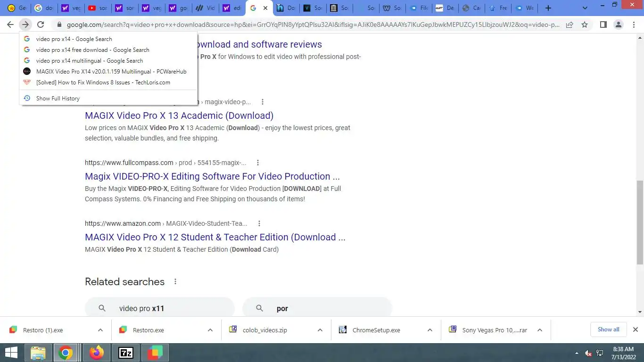Click the browser back arrow button
This screenshot has width=644, height=362.
click(x=10, y=25)
